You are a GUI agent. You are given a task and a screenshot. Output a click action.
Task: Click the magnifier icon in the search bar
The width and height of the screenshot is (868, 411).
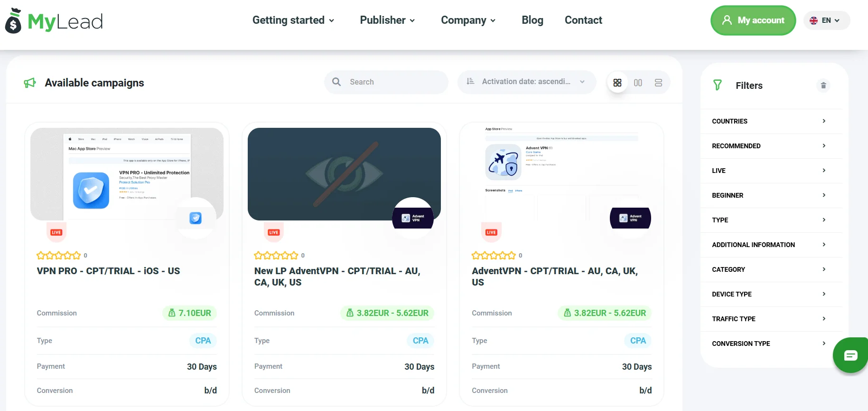pyautogui.click(x=336, y=82)
